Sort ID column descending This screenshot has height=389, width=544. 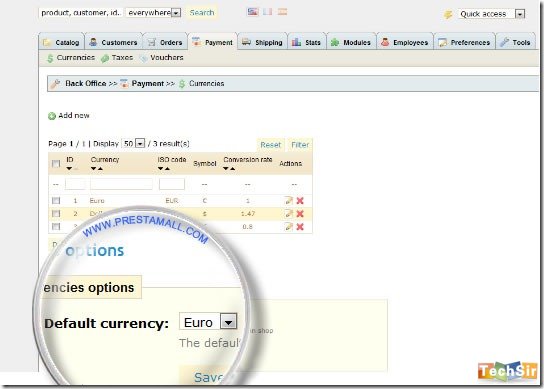click(x=69, y=169)
